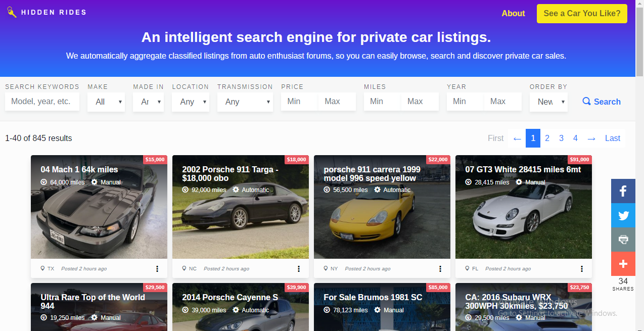Click the magnifier icon beside Search

point(586,102)
